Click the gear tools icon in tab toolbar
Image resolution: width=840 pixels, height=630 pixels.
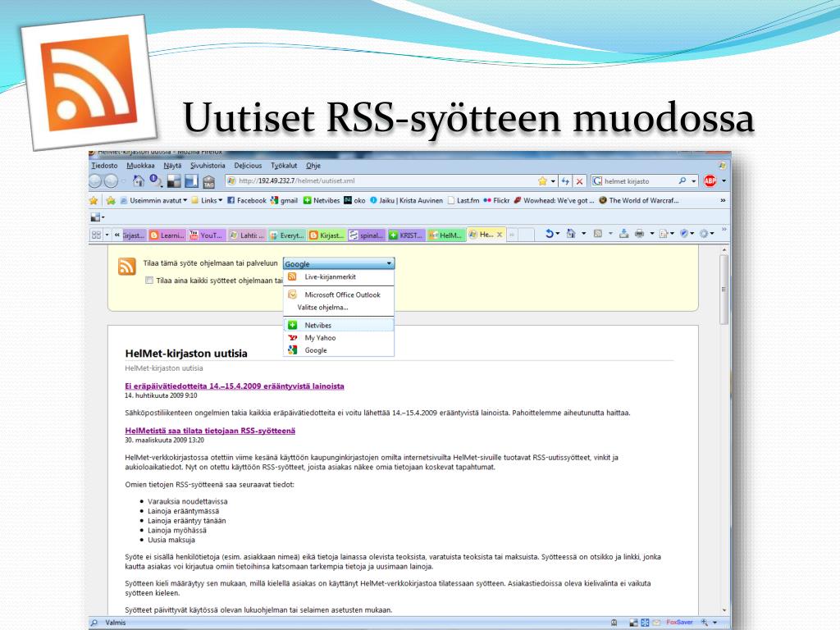point(704,234)
